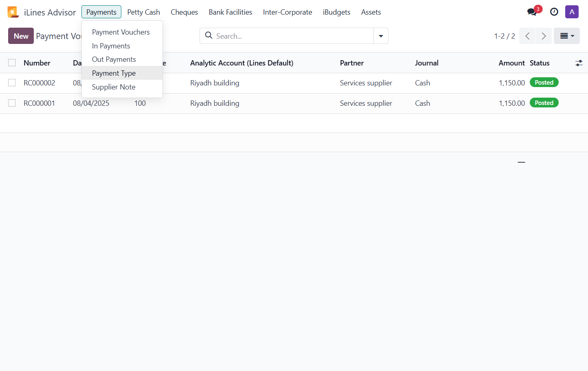Open the user avatar menu
The height and width of the screenshot is (371, 588).
click(x=572, y=12)
